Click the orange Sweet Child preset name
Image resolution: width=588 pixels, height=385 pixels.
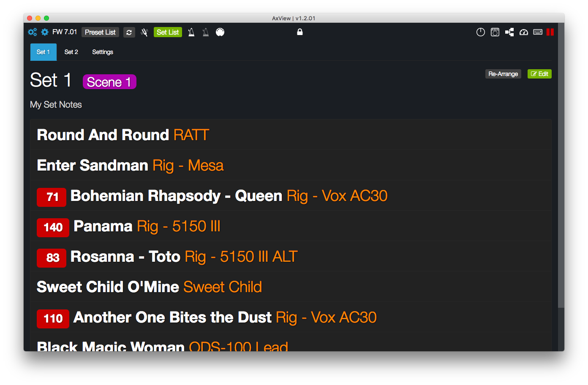(x=223, y=287)
